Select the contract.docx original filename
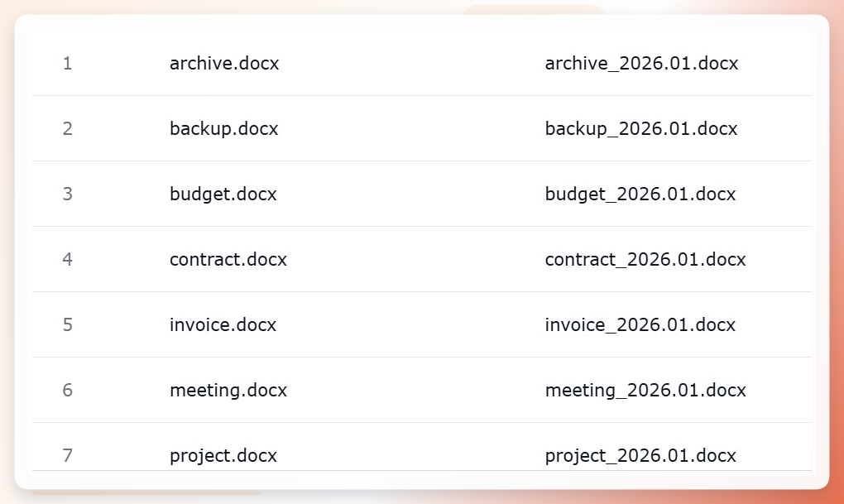Screen dimensions: 844x504 tap(228, 260)
